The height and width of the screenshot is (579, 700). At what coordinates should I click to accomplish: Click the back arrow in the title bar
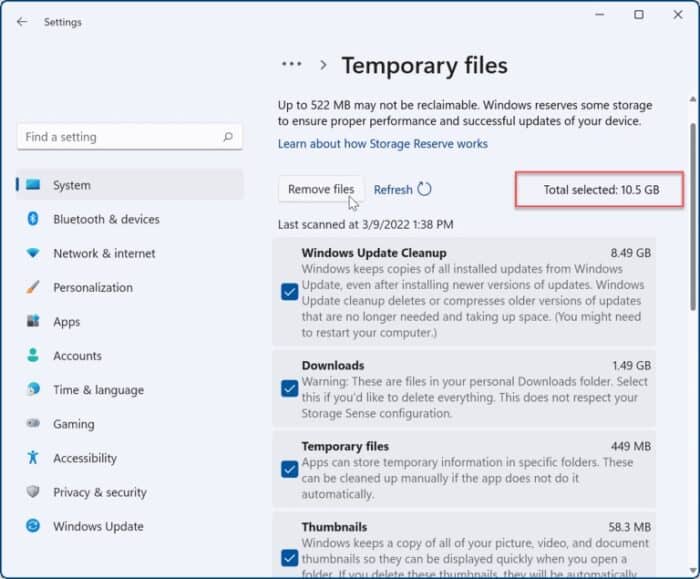pyautogui.click(x=22, y=21)
